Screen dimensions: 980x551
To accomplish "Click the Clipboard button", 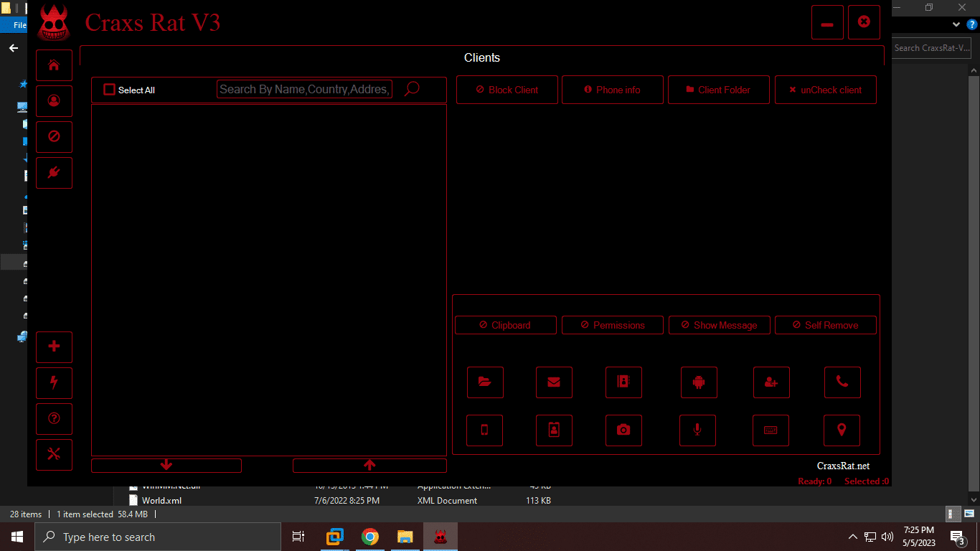I will tap(506, 325).
